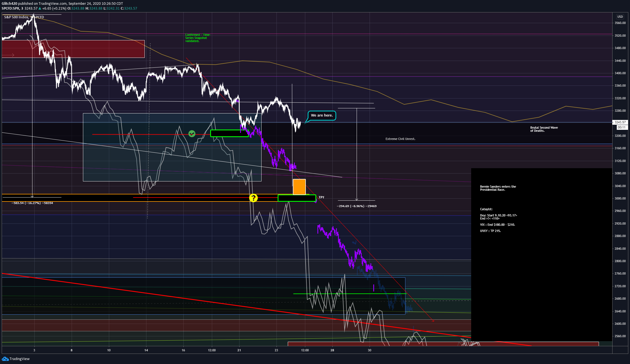Click the 'End >?< <110>' line
This screenshot has height=364, width=630.
click(x=490, y=218)
